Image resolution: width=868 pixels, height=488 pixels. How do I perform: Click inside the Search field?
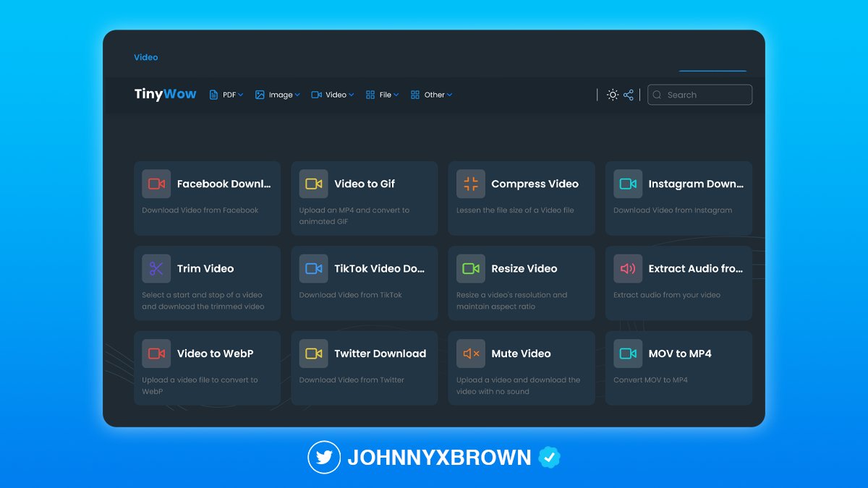[699, 95]
